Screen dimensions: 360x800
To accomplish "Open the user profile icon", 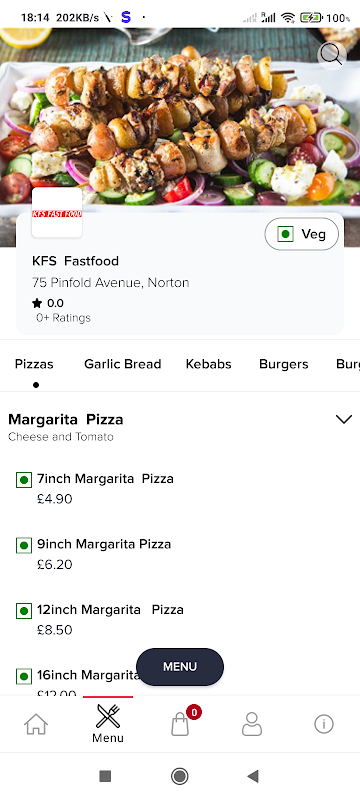I will [252, 724].
